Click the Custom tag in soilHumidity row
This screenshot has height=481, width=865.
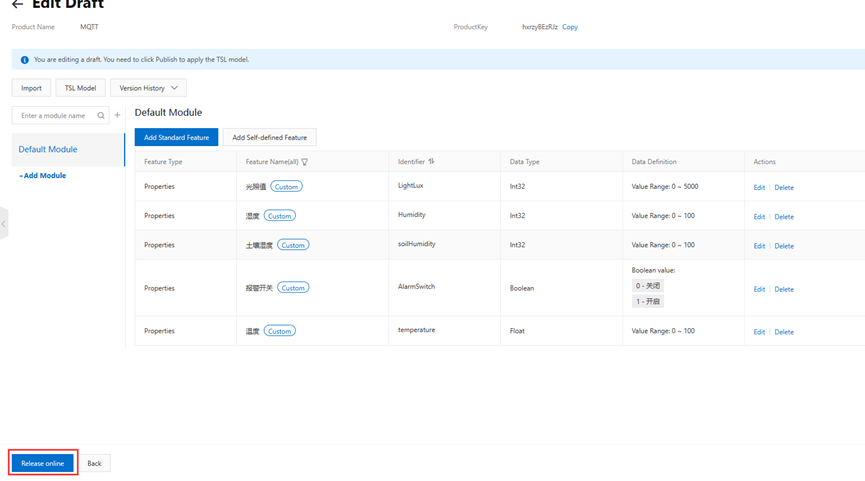click(293, 245)
